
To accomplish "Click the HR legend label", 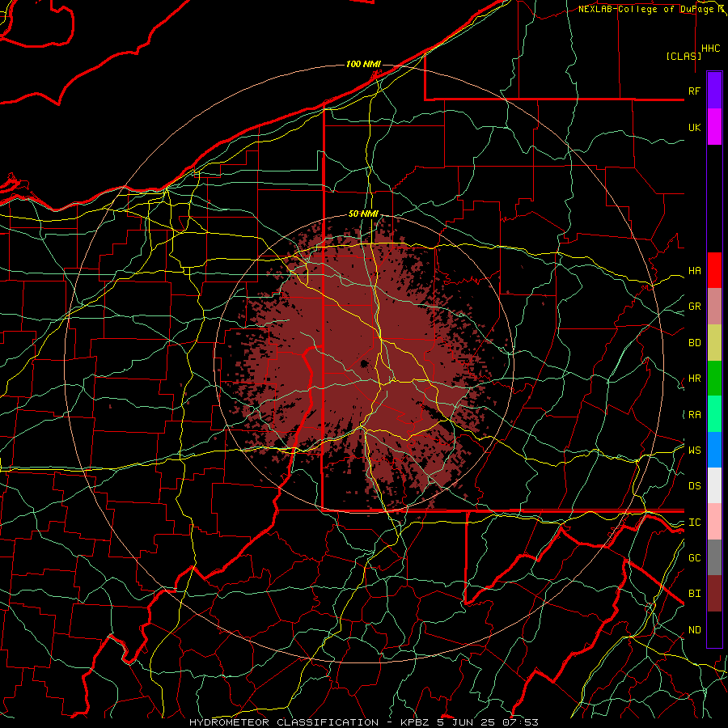I will point(694,379).
